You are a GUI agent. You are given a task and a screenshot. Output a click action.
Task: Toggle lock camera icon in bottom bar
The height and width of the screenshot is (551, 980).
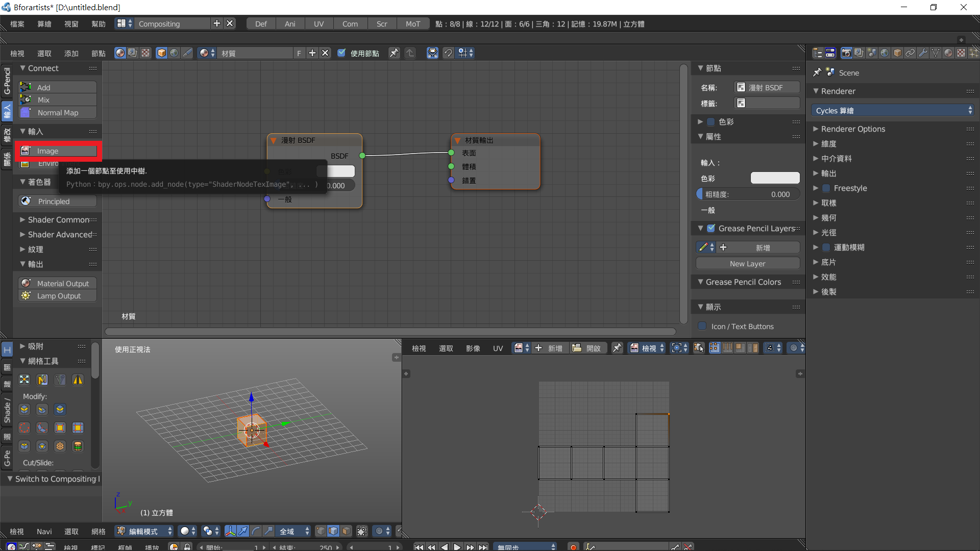(187, 547)
